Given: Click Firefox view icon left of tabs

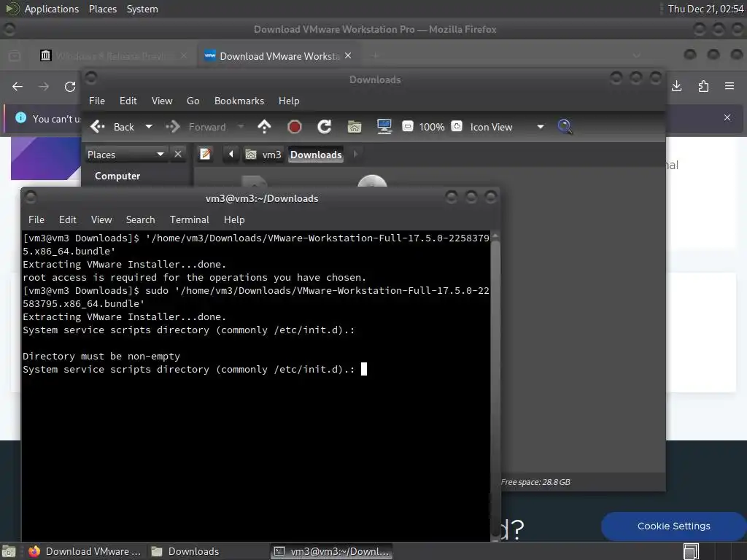Looking at the screenshot, I should point(15,55).
